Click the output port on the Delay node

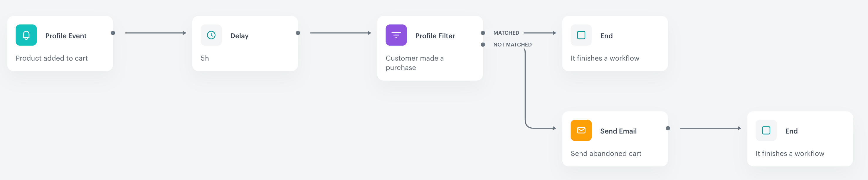click(297, 33)
